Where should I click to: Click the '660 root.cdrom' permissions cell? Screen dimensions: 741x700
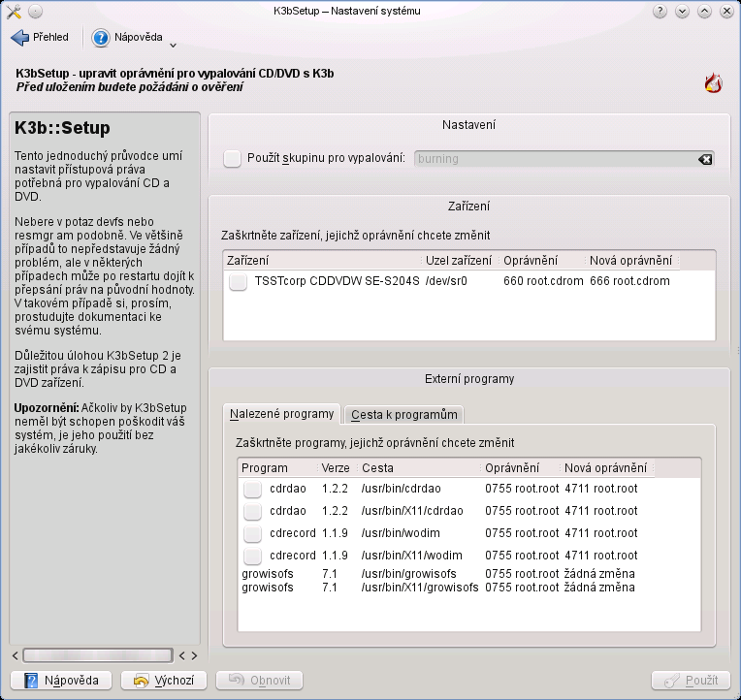pos(543,281)
